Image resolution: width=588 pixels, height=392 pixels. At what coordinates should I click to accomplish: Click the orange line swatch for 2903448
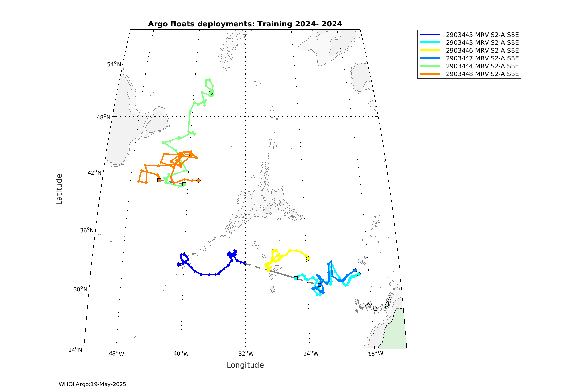coord(430,74)
